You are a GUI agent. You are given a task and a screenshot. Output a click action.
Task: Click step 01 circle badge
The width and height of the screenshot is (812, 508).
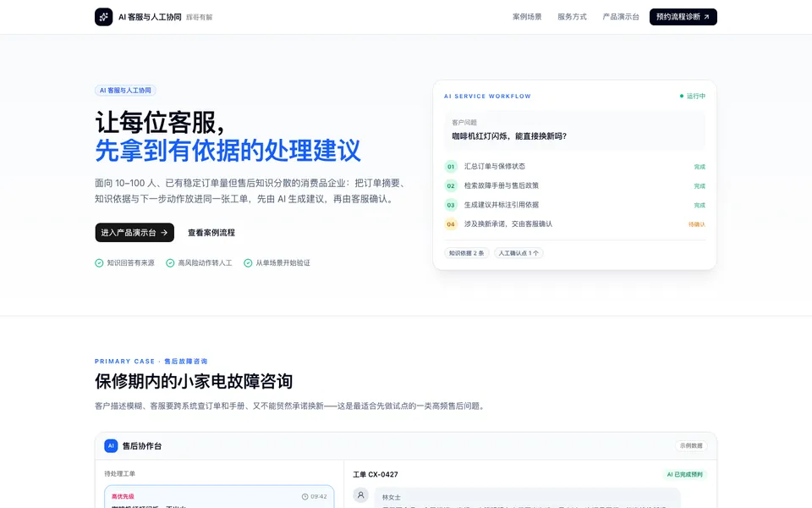451,167
